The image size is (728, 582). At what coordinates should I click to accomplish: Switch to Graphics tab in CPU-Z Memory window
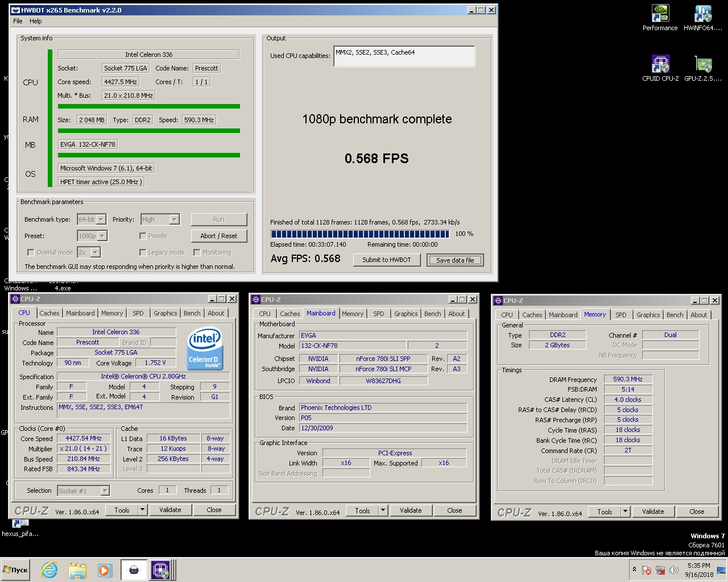(x=648, y=315)
